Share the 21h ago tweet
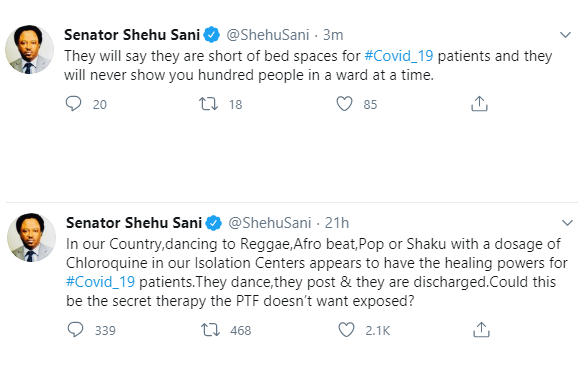 pyautogui.click(x=481, y=329)
